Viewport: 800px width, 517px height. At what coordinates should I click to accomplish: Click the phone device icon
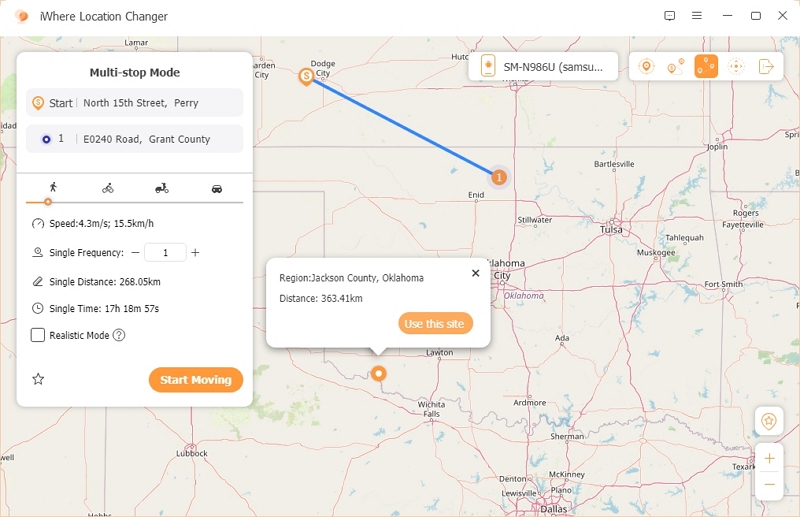[488, 66]
